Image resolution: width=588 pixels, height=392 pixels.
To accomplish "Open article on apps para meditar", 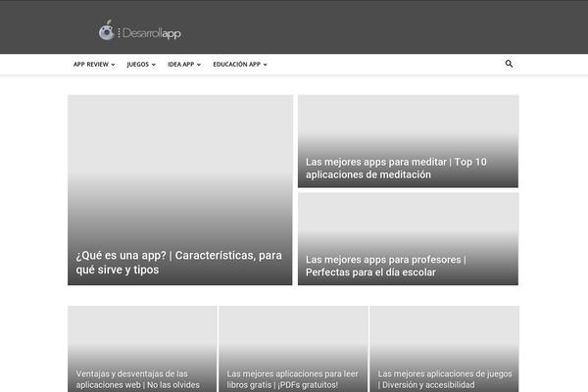I will pyautogui.click(x=396, y=168).
